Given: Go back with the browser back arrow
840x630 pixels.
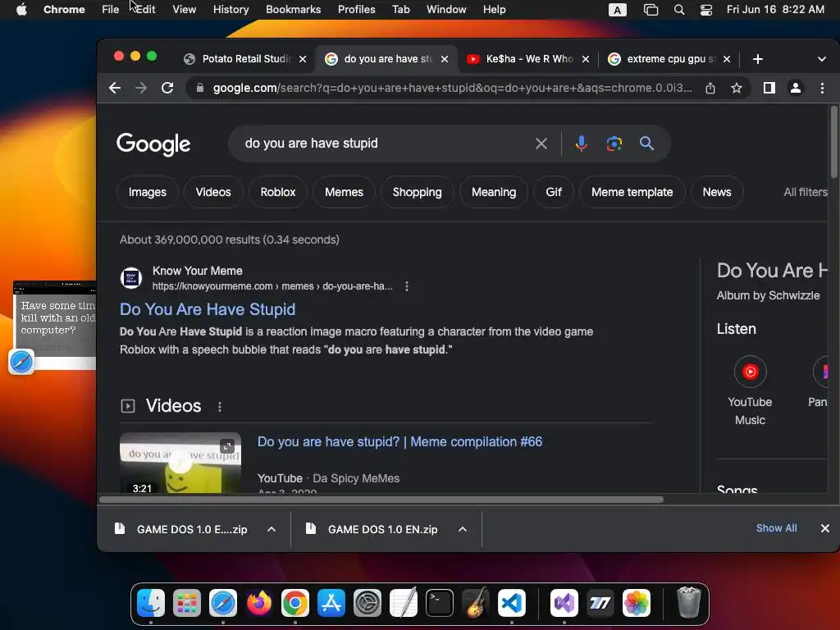Looking at the screenshot, I should pyautogui.click(x=115, y=88).
